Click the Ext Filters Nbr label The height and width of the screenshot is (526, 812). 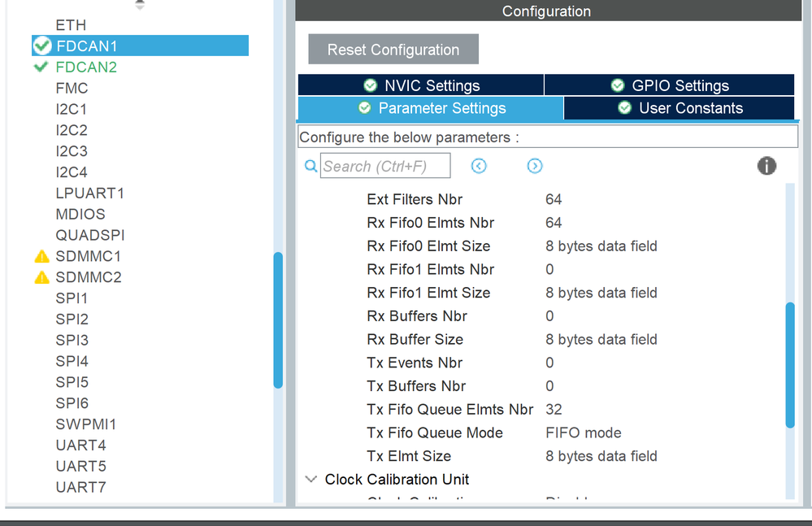pos(415,199)
